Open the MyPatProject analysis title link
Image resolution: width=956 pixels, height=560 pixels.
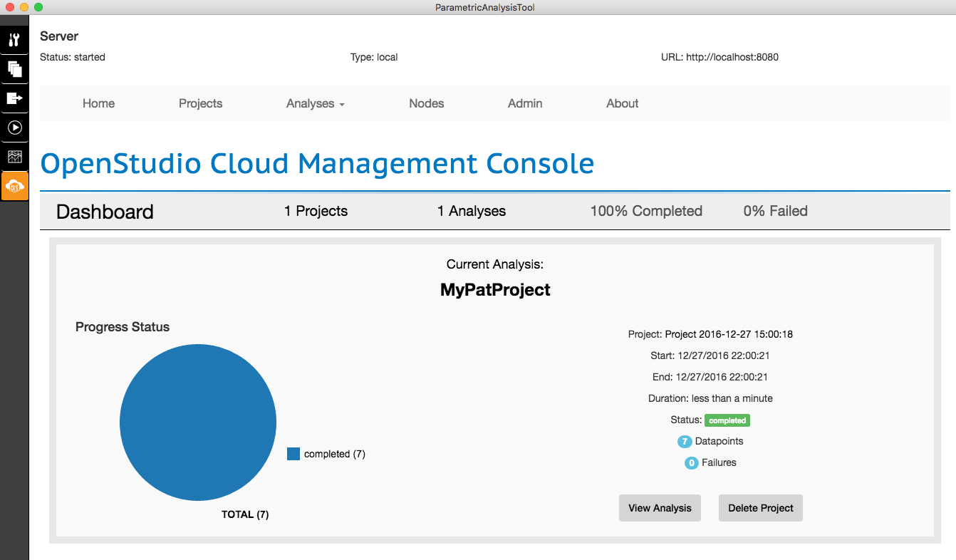pyautogui.click(x=495, y=290)
